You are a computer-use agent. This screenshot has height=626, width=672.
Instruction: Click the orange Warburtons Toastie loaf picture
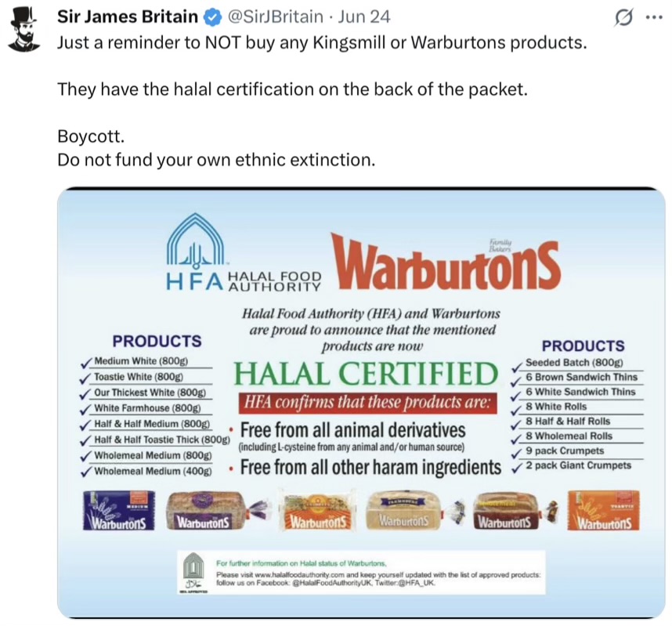point(603,510)
